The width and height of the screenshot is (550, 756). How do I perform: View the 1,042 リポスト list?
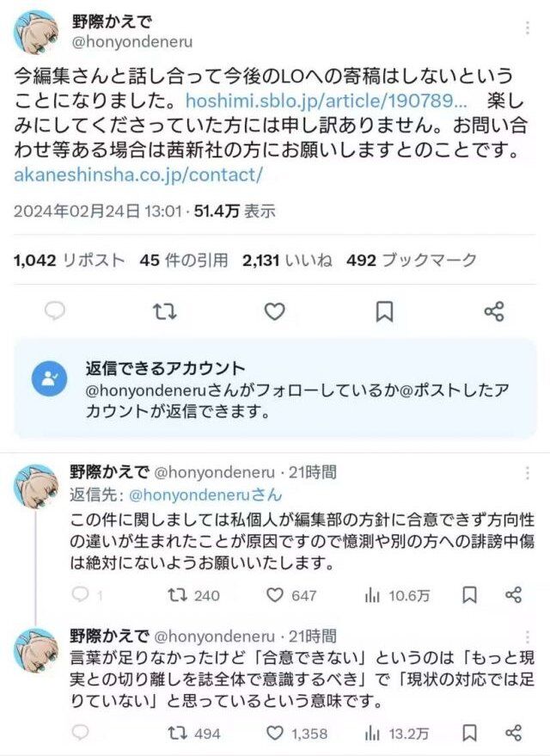click(x=69, y=261)
